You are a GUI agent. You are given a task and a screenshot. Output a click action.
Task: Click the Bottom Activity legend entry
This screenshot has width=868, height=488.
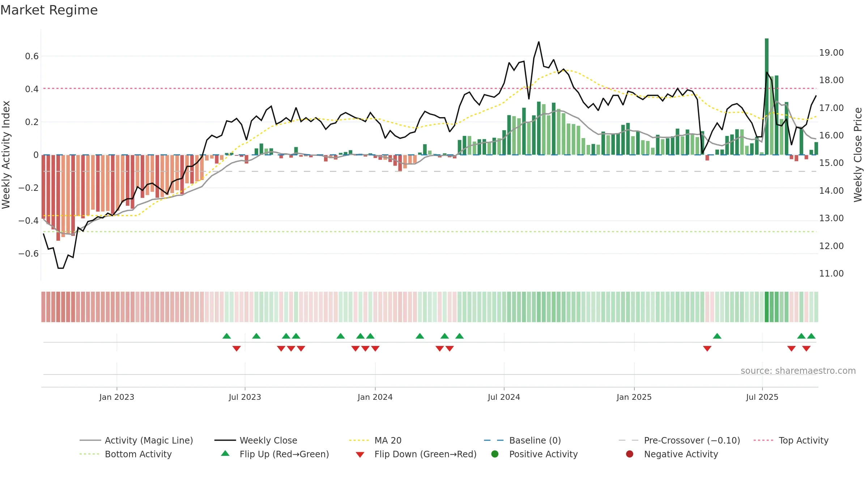click(x=125, y=454)
